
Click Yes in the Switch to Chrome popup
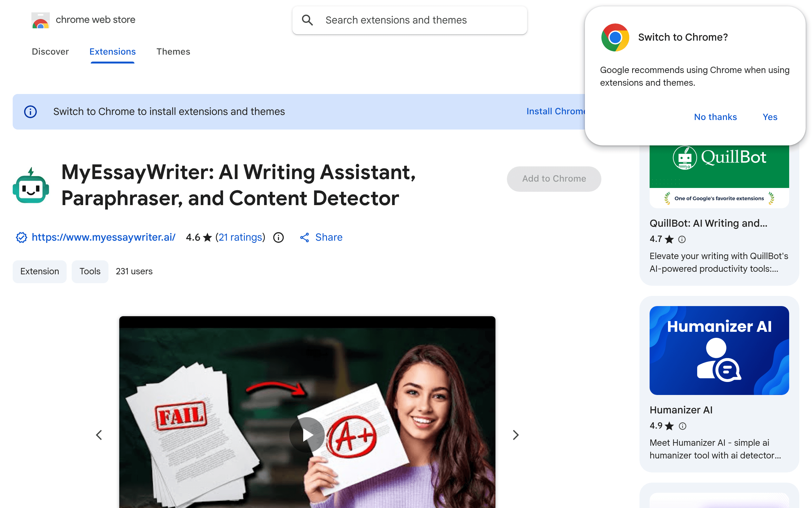click(770, 117)
